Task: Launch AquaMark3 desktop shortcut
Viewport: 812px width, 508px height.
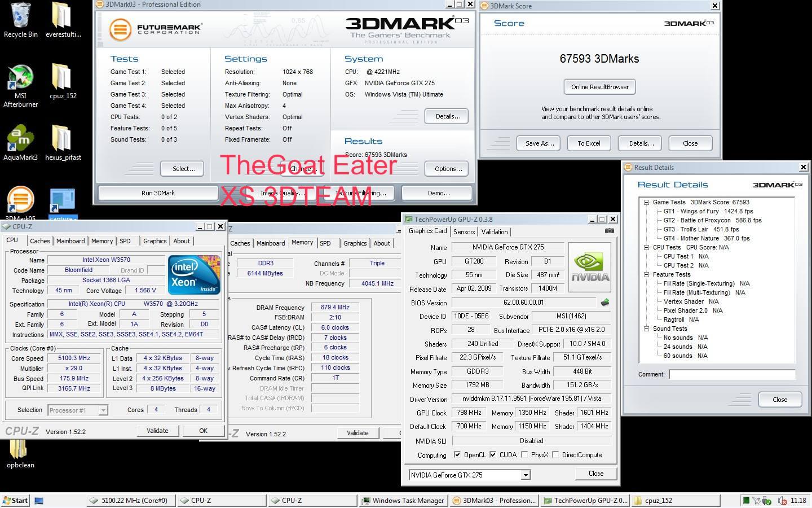Action: (x=21, y=142)
